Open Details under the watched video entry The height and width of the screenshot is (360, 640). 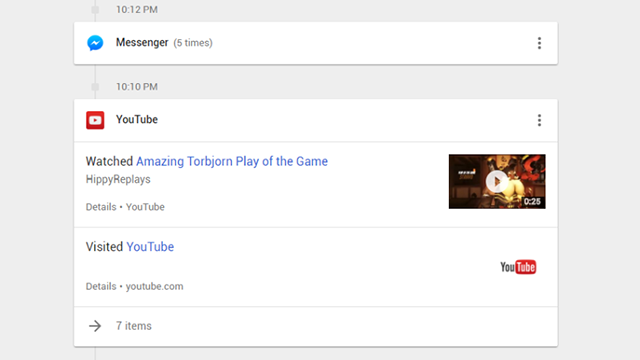(101, 207)
